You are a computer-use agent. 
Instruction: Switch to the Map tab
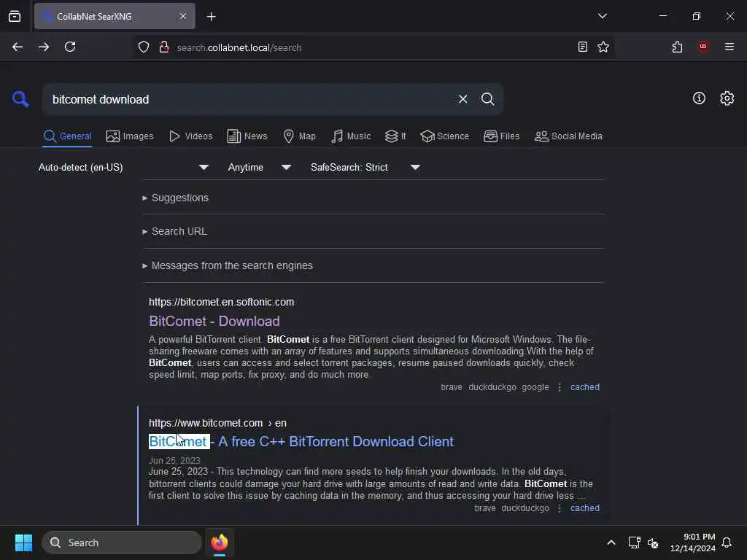[x=299, y=136]
